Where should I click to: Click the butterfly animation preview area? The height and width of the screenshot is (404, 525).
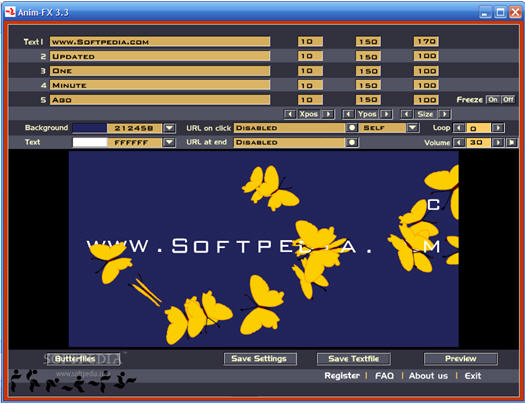click(264, 249)
